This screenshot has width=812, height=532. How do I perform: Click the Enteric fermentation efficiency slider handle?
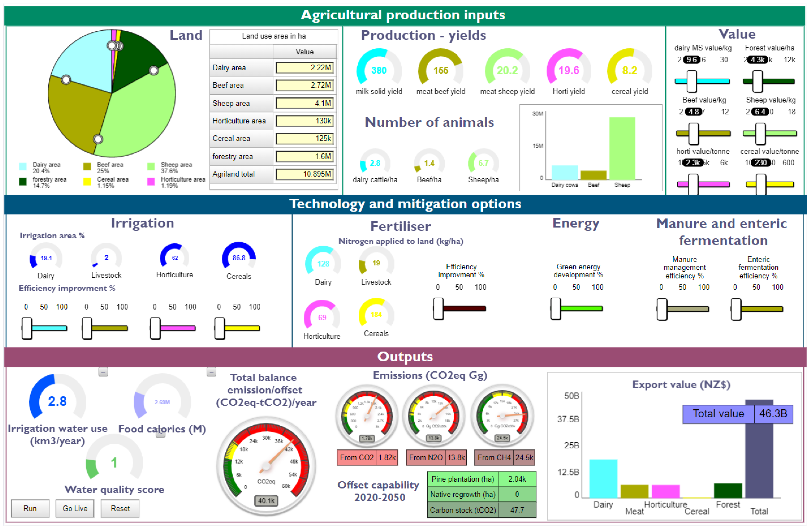(736, 309)
